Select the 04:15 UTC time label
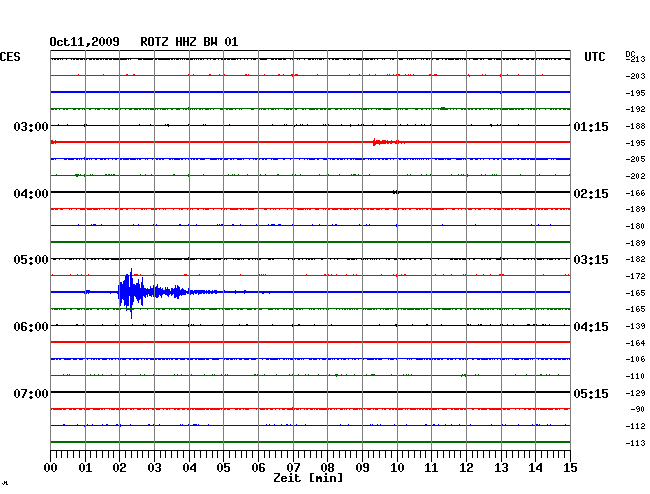This screenshot has height=494, width=650. click(x=591, y=327)
